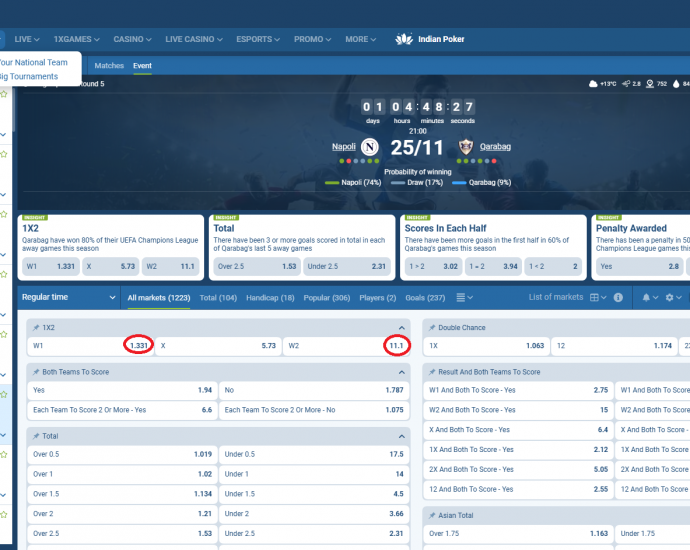Pin the Both Teams To Score market

[x=36, y=372]
